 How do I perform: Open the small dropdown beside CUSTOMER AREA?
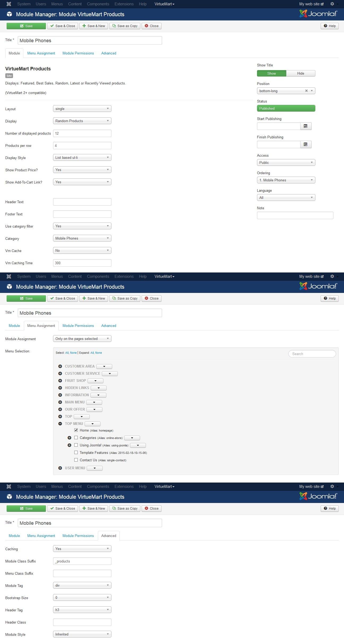point(104,366)
